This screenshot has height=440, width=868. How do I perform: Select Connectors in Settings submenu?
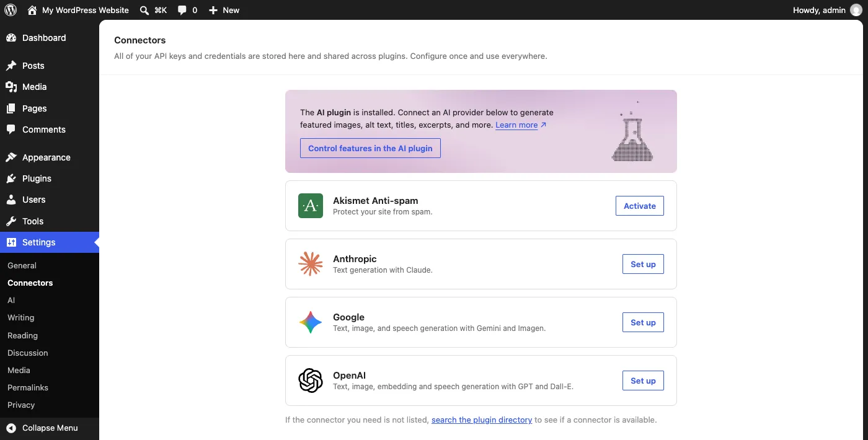30,283
